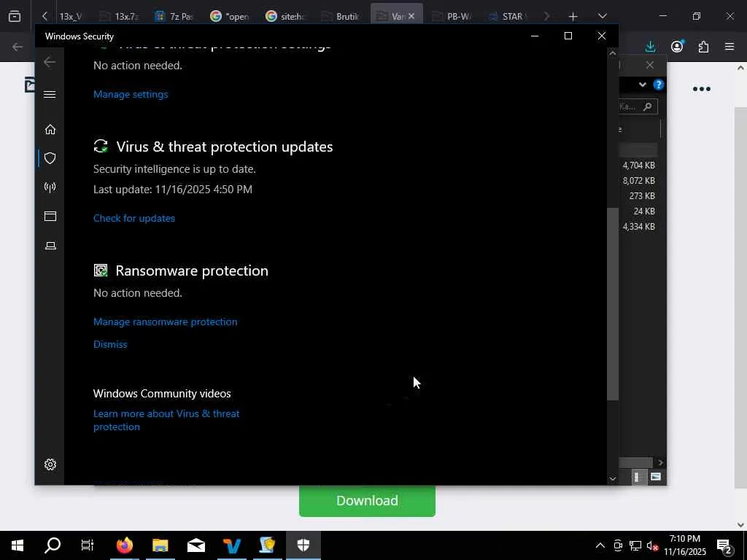
Task: Open File Explorer from taskbar
Action: click(160, 545)
